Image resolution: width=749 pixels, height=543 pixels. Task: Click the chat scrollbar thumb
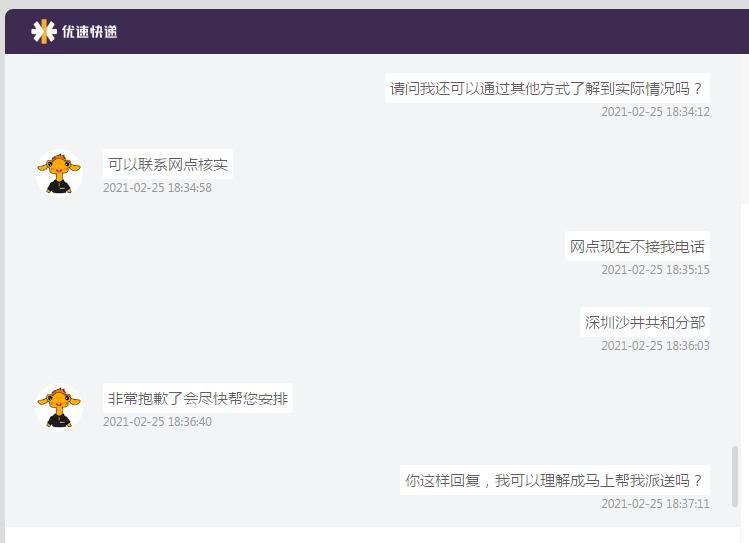(735, 476)
